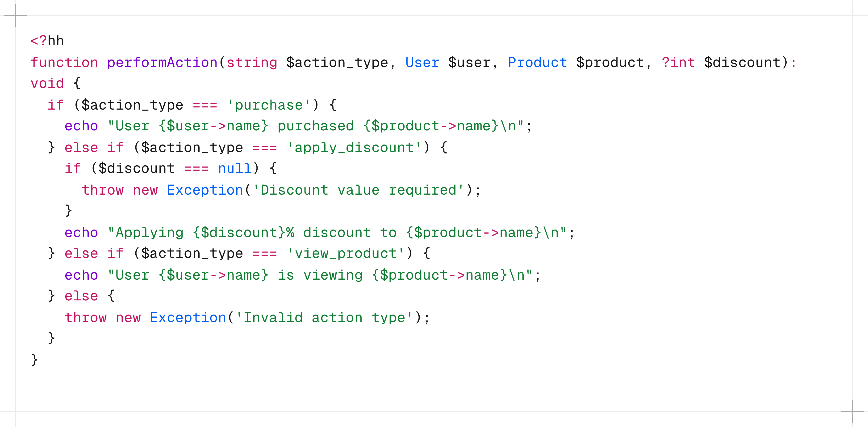
Task: Click the bottom-right crop mark crosshair
Action: (852, 411)
